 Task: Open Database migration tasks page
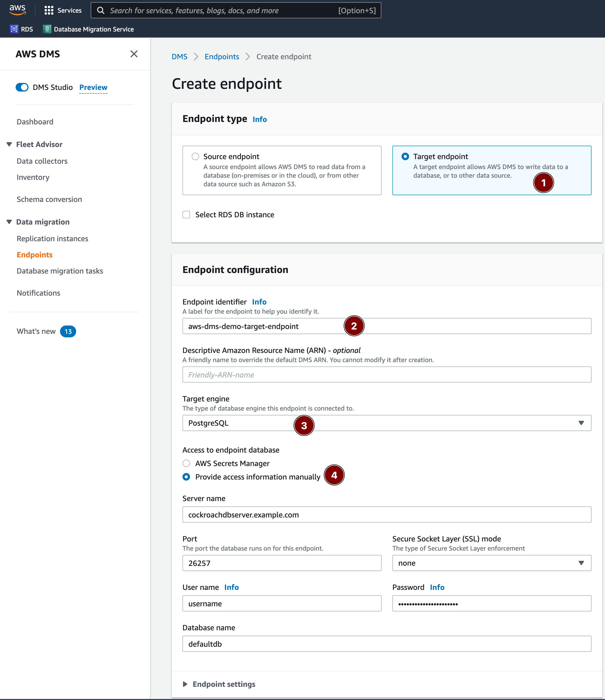click(x=60, y=271)
